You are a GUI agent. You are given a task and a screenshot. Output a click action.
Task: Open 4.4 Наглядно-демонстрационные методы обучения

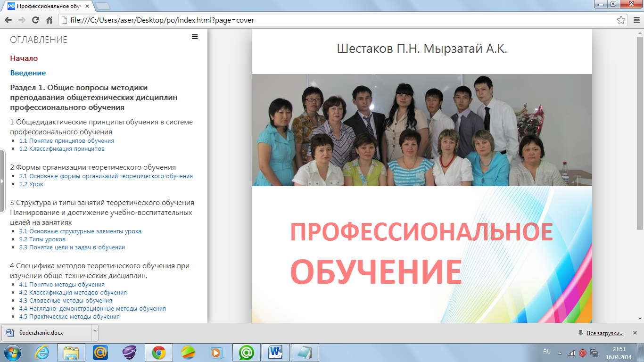click(x=92, y=309)
